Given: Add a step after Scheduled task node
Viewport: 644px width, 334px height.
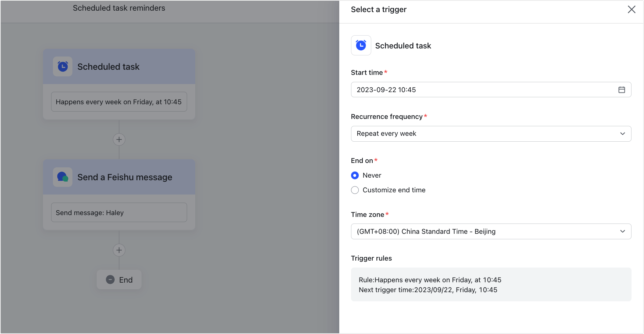Looking at the screenshot, I should click(119, 139).
